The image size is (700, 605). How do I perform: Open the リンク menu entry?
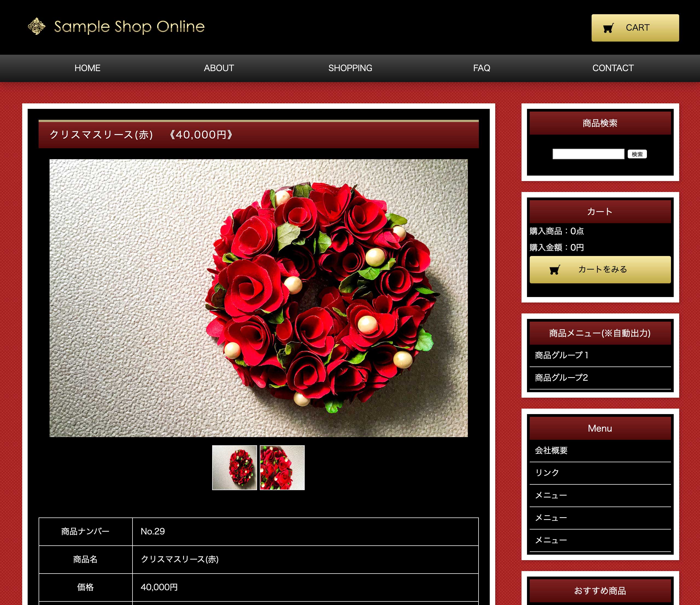547,473
